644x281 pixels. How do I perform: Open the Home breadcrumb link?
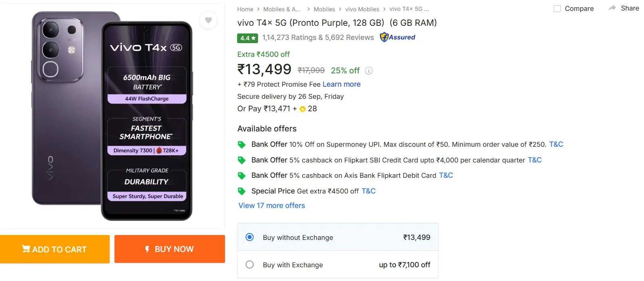246,9
